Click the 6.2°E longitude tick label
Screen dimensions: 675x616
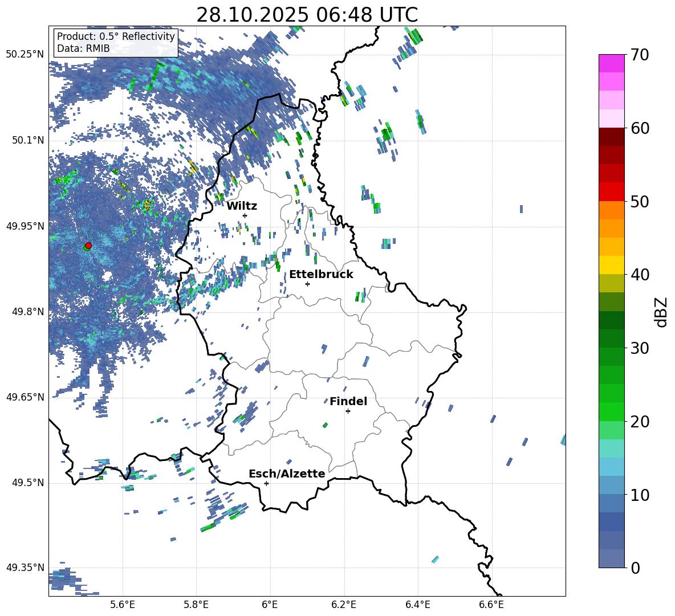[344, 604]
